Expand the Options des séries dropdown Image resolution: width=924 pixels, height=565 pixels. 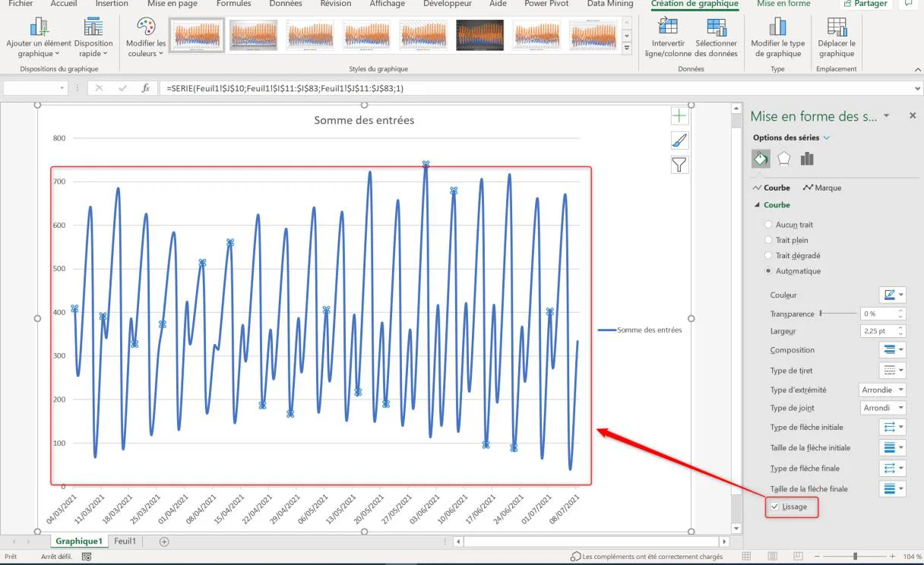pos(827,138)
